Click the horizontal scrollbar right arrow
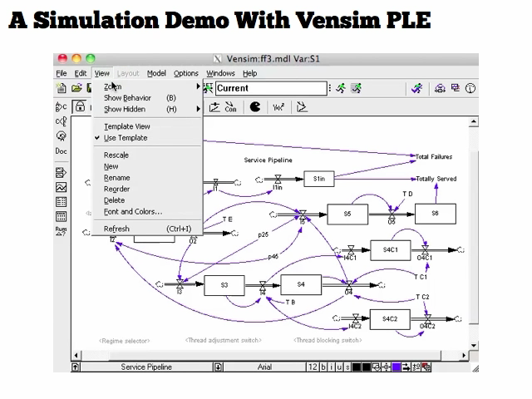This screenshot has width=532, height=399. point(464,356)
